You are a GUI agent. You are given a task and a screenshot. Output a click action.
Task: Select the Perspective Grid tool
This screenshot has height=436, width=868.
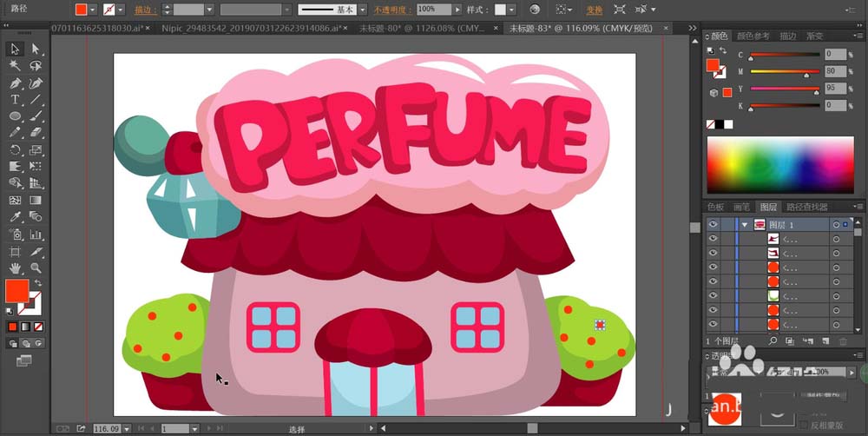[36, 182]
